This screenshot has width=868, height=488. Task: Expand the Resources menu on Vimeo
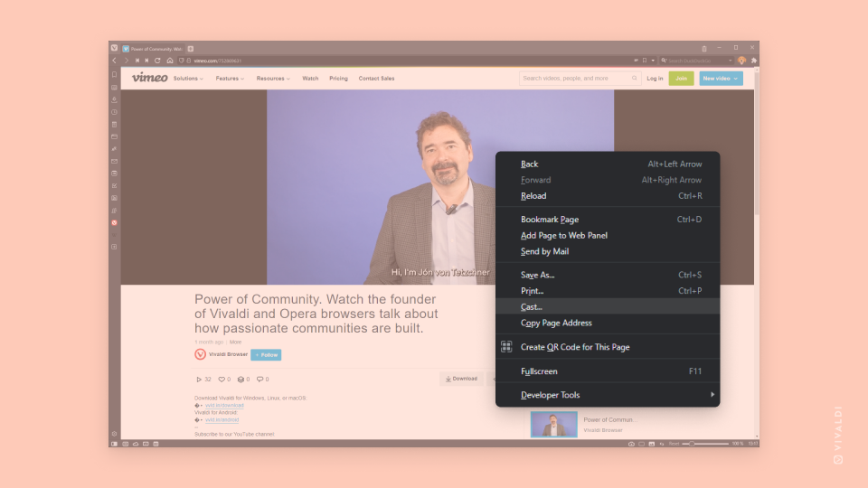pyautogui.click(x=273, y=79)
